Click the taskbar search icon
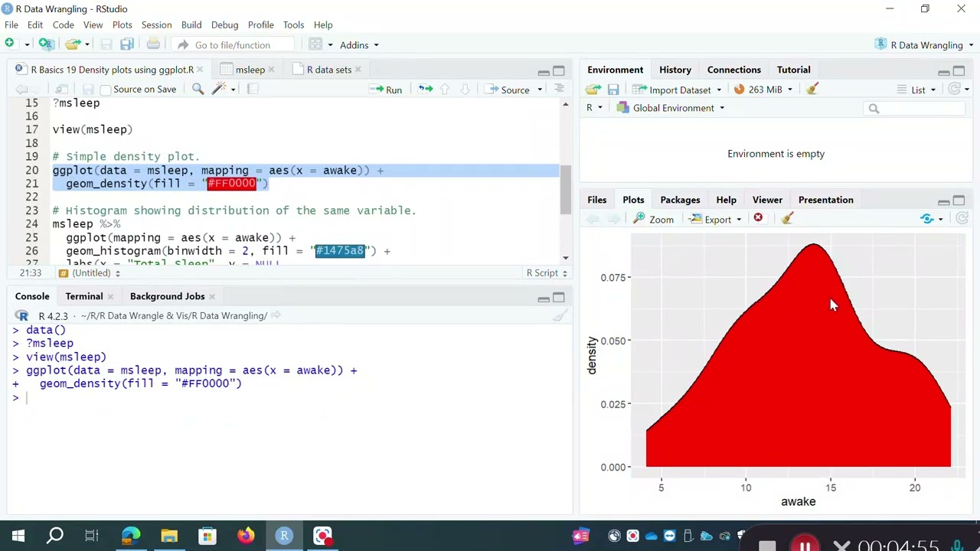The width and height of the screenshot is (980, 551). (55, 536)
